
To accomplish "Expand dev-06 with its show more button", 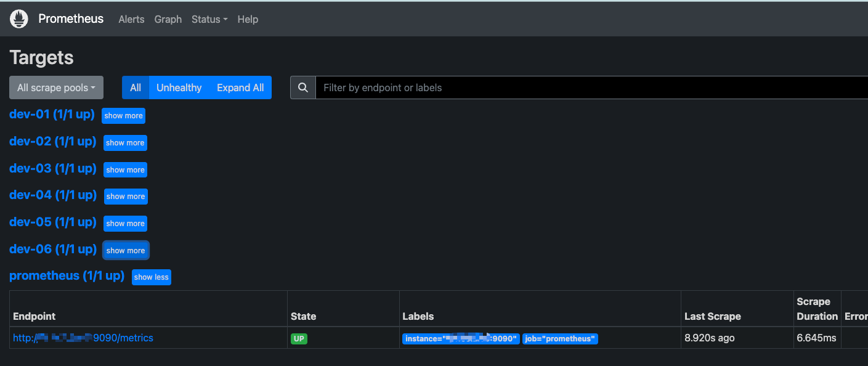I will pos(126,251).
